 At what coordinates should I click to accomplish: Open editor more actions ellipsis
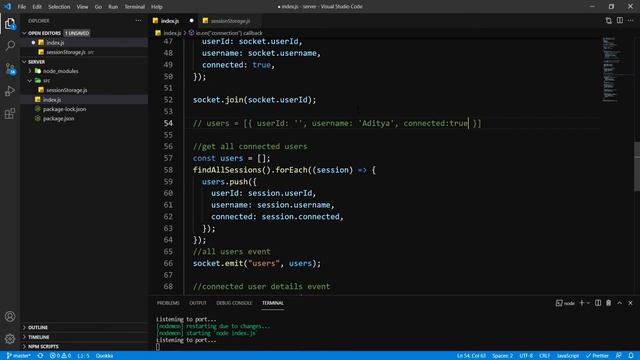point(631,20)
